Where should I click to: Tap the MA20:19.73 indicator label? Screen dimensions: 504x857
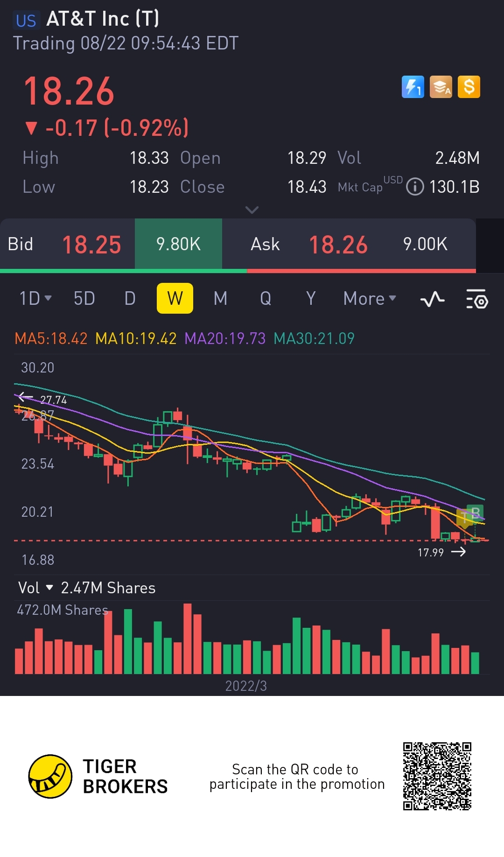(225, 338)
